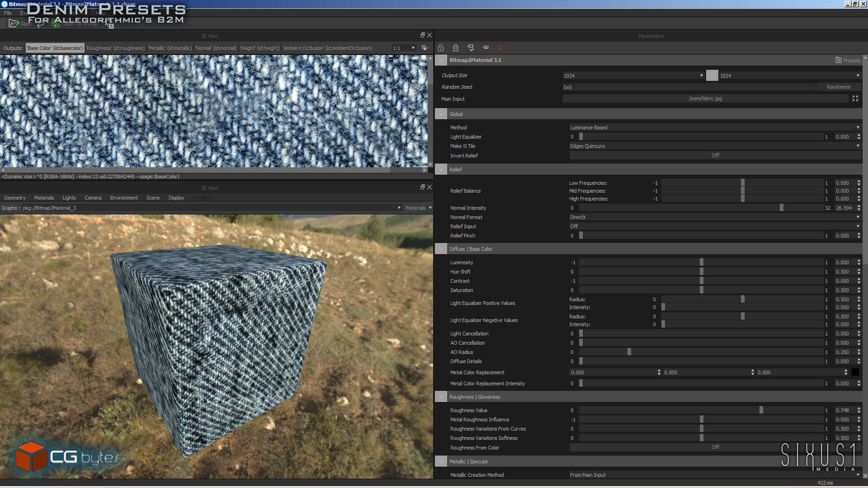Toggle Invert Relief Off button
The width and height of the screenshot is (868, 488).
[x=715, y=155]
